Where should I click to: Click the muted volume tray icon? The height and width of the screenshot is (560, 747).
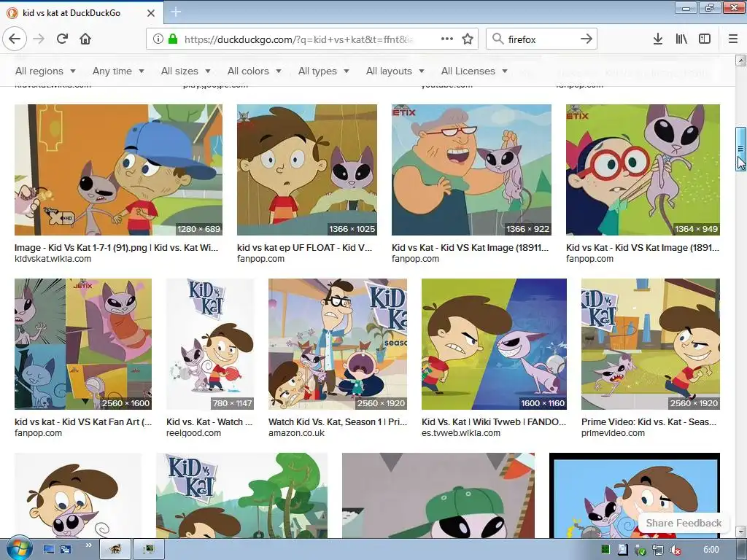[675, 550]
